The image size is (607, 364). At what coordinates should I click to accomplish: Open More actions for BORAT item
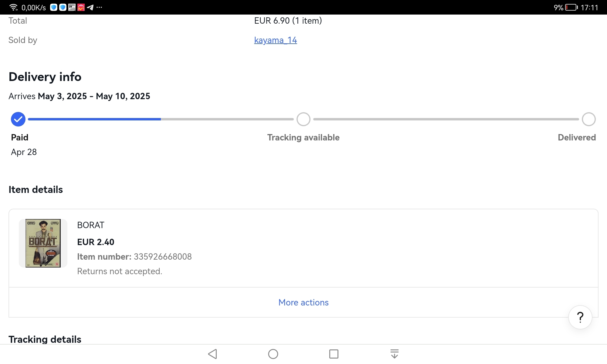303,302
